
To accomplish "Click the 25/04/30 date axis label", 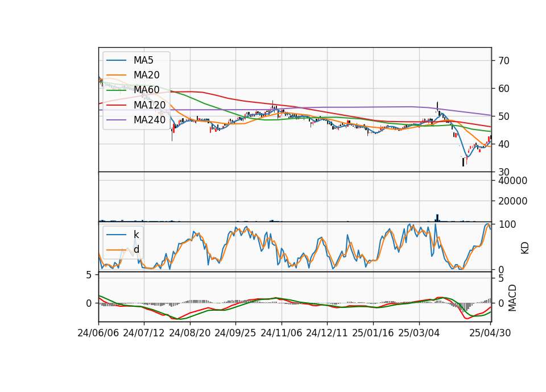I will [490, 333].
